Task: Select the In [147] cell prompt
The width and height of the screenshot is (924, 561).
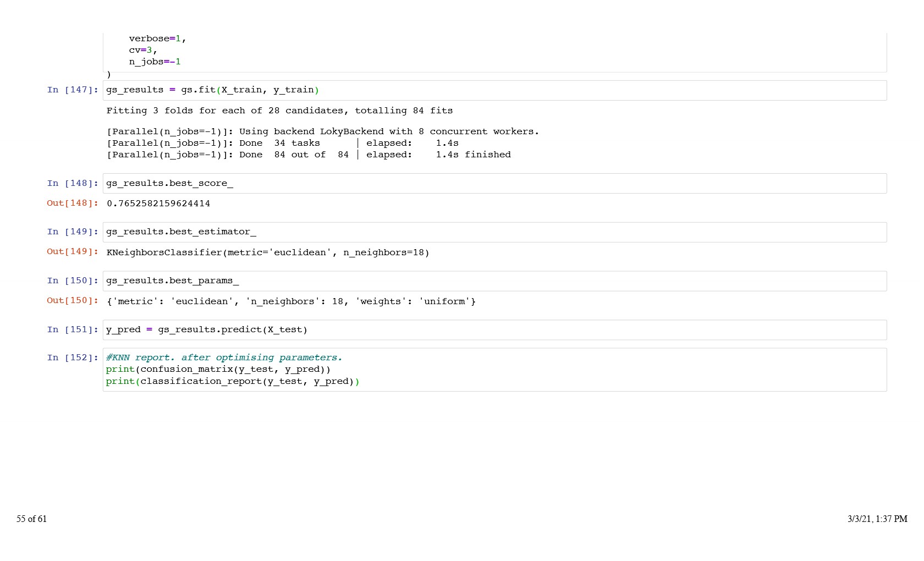Action: 73,90
